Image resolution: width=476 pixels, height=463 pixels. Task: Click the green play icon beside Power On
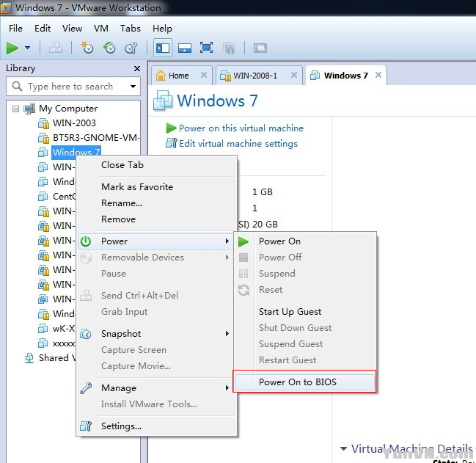244,241
